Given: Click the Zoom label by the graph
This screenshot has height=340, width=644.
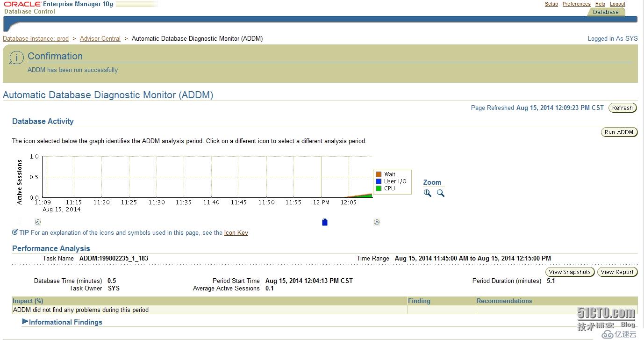Looking at the screenshot, I should [432, 182].
